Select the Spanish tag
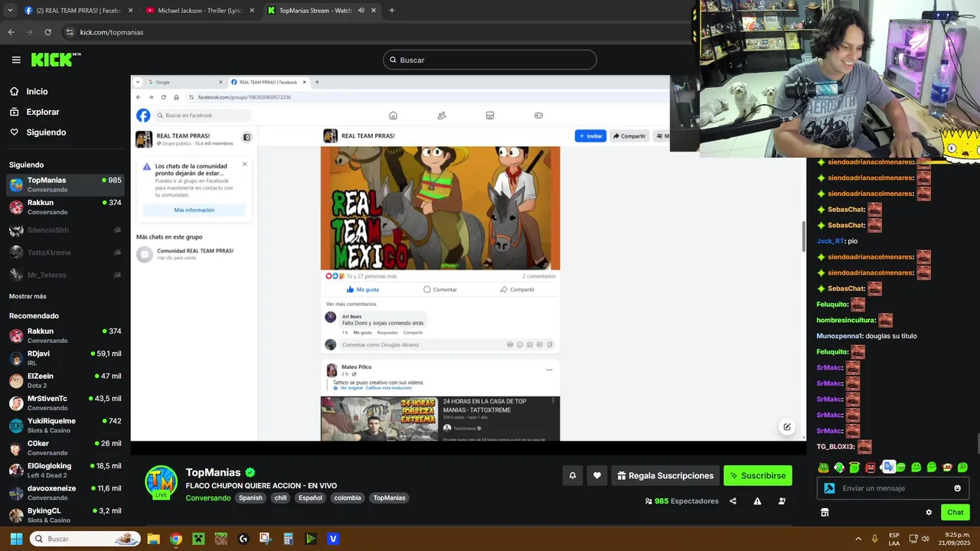The image size is (980, 551). 250,497
